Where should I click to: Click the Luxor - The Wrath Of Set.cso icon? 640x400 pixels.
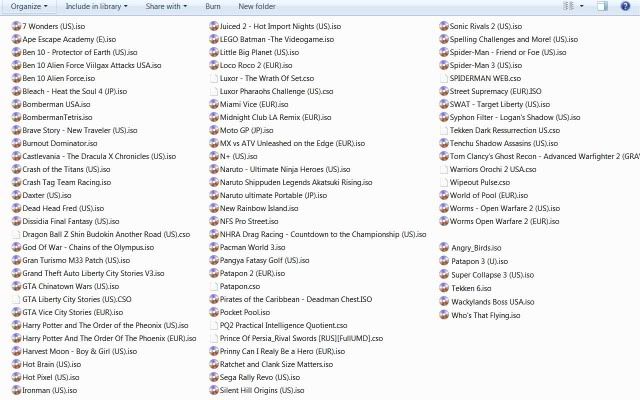214,78
